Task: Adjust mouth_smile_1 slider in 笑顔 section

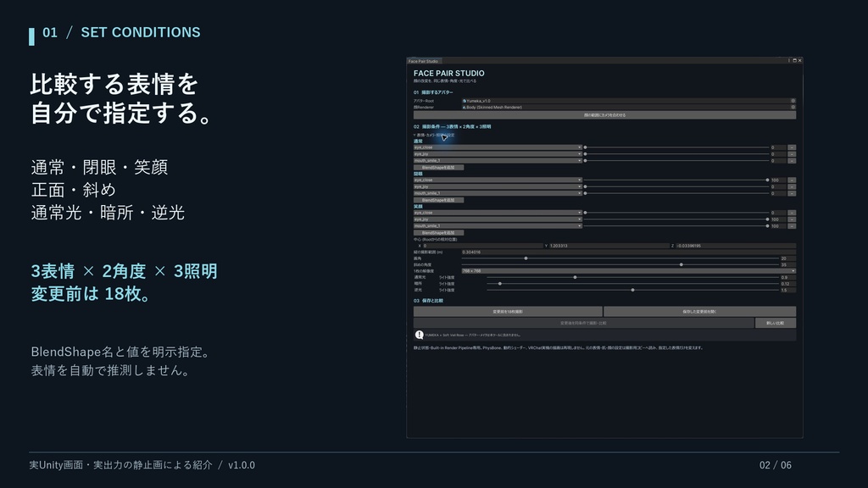Action: pyautogui.click(x=676, y=225)
